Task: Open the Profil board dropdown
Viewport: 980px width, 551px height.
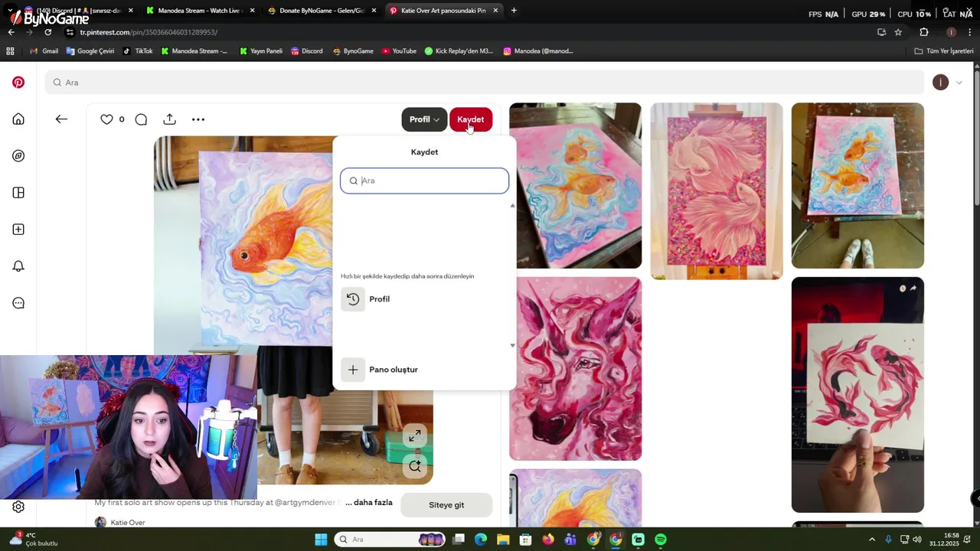Action: [423, 119]
